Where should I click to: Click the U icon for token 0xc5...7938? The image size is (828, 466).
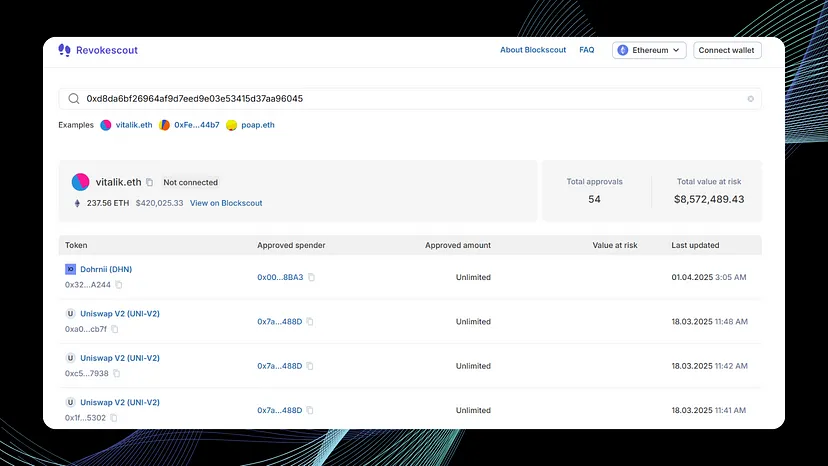click(x=70, y=358)
